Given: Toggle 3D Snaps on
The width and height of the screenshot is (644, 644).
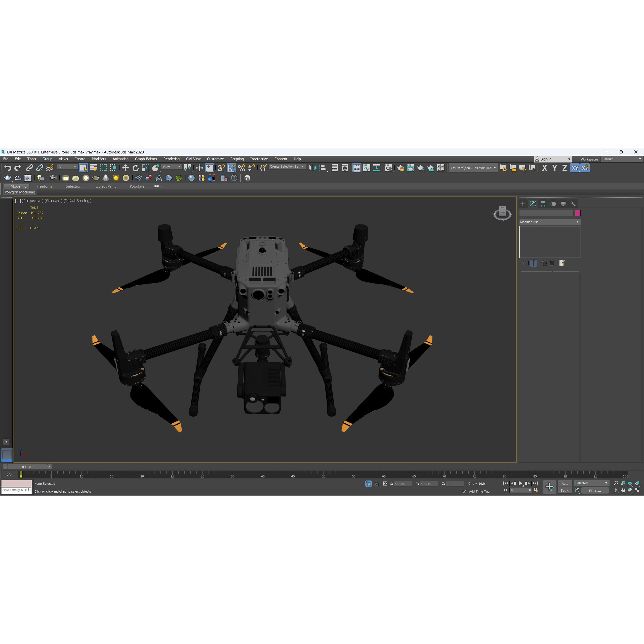Looking at the screenshot, I should click(x=220, y=168).
